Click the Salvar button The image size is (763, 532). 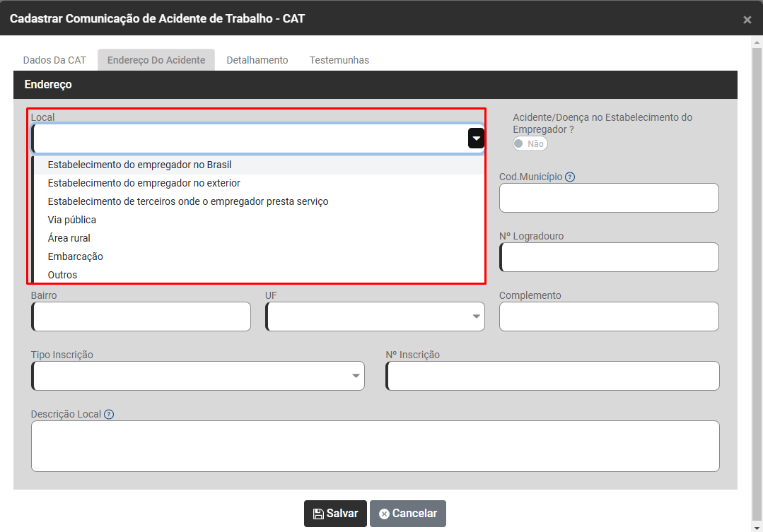[335, 514]
